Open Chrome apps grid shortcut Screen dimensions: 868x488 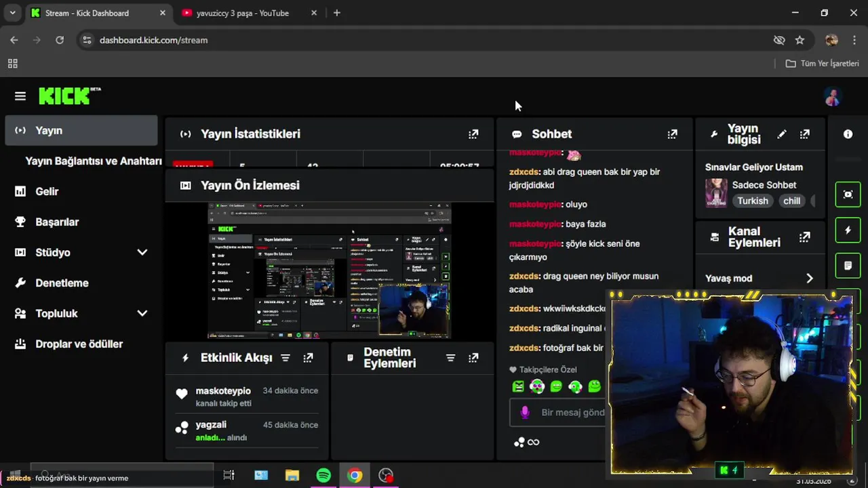pyautogui.click(x=12, y=64)
